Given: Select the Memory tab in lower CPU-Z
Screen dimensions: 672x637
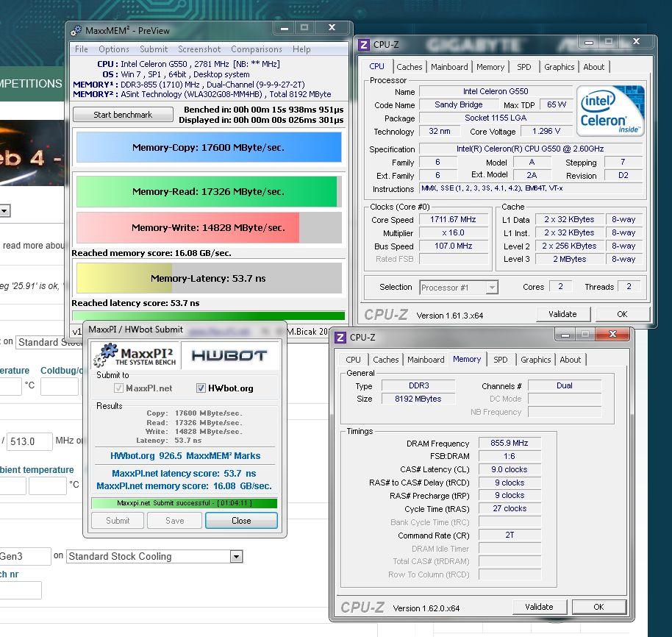Looking at the screenshot, I should coord(467,359).
